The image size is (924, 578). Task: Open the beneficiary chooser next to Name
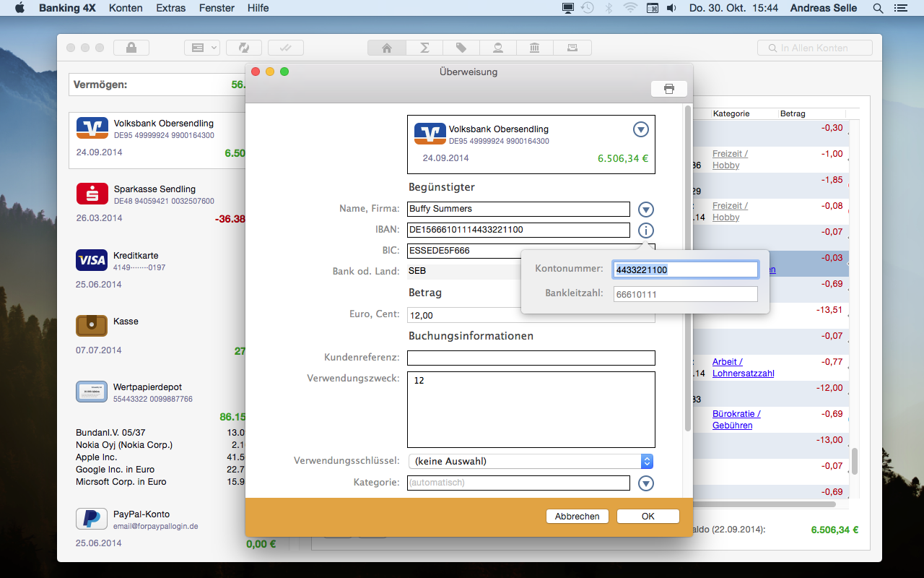tap(646, 210)
